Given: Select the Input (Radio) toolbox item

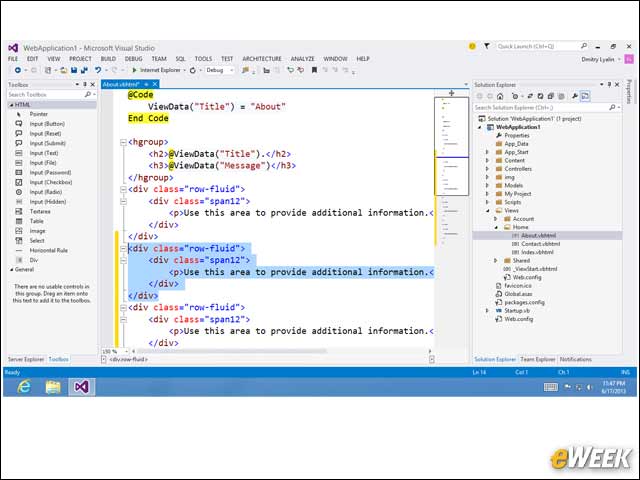Looking at the screenshot, I should coord(46,192).
